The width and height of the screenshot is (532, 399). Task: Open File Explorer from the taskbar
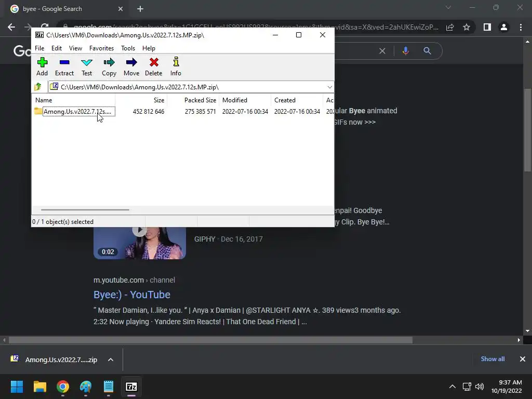click(40, 387)
